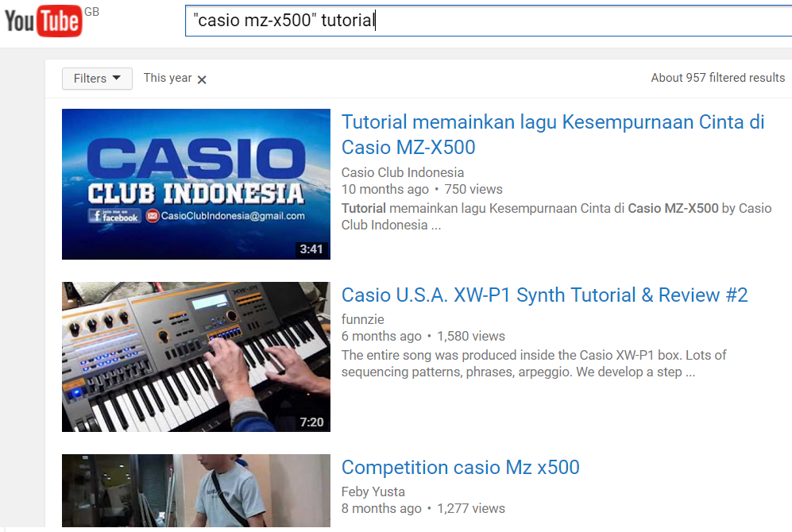792x532 pixels.
Task: Open Competition casio Mz x500 video title
Action: [460, 468]
